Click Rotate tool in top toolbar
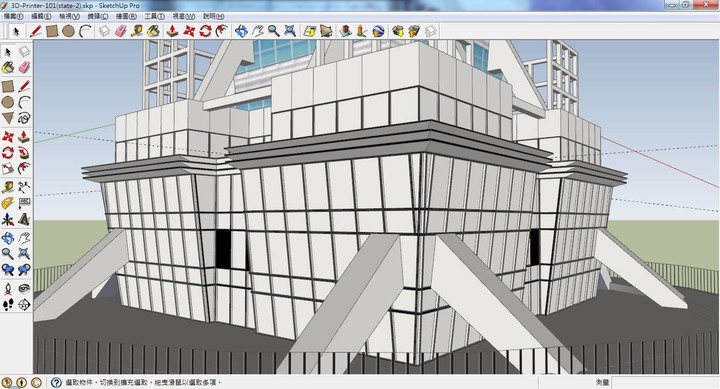 pos(205,31)
